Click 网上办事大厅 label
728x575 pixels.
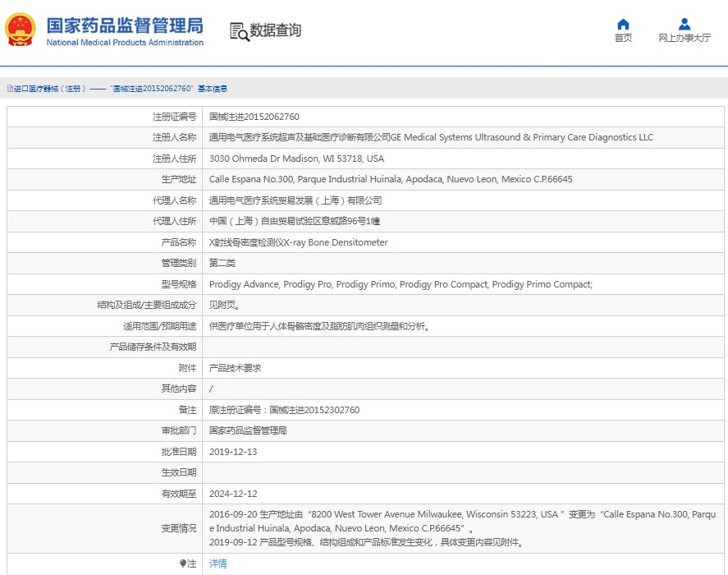pyautogui.click(x=685, y=38)
